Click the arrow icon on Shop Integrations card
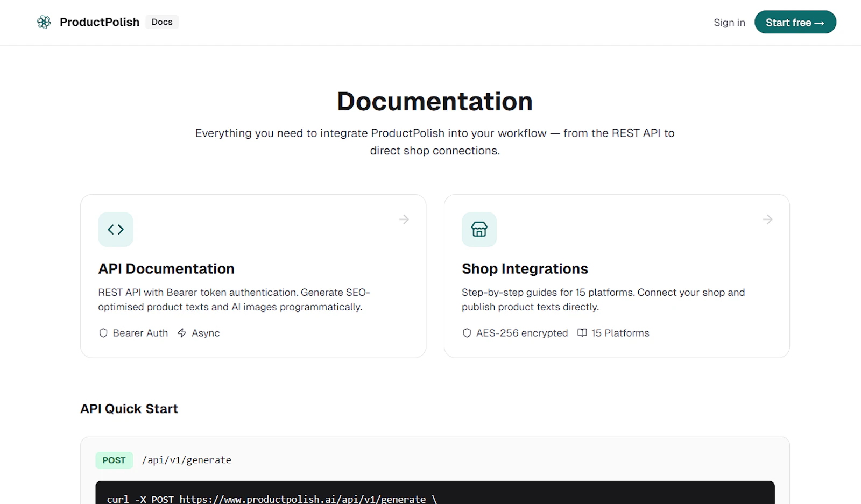Viewport: 861px width, 504px height. [x=767, y=219]
